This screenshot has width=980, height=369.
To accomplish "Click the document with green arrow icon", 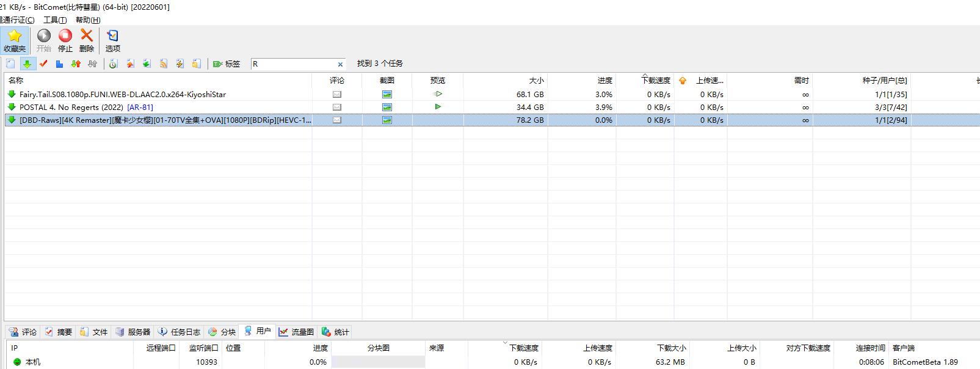I will 147,64.
